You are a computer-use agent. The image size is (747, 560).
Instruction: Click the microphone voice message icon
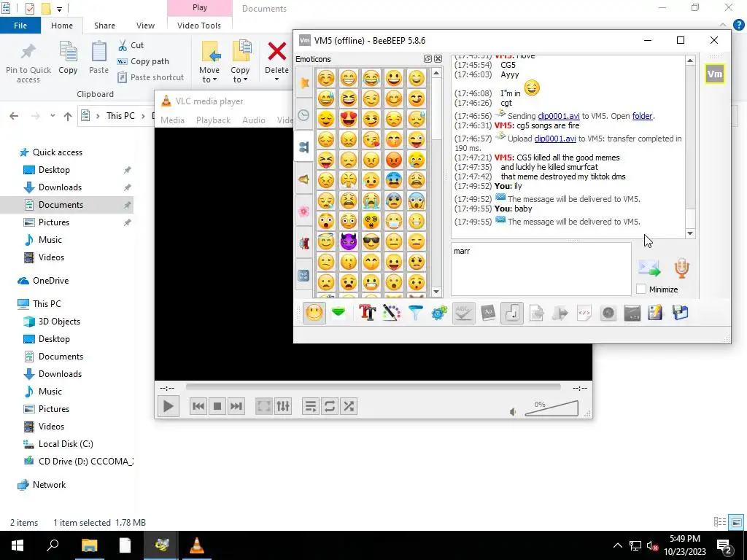682,268
